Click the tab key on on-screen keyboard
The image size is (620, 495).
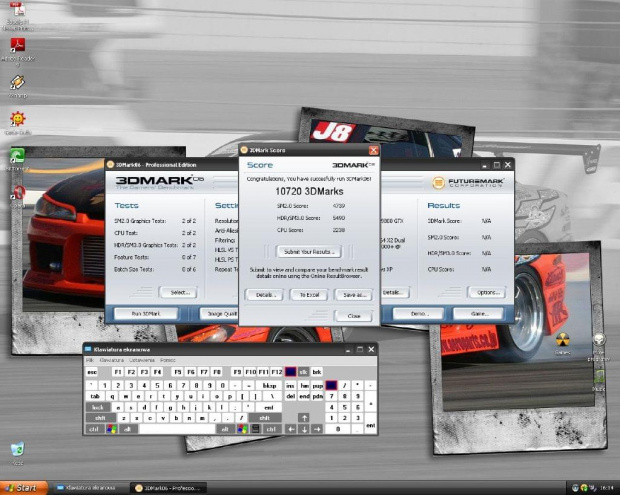pyautogui.click(x=95, y=396)
